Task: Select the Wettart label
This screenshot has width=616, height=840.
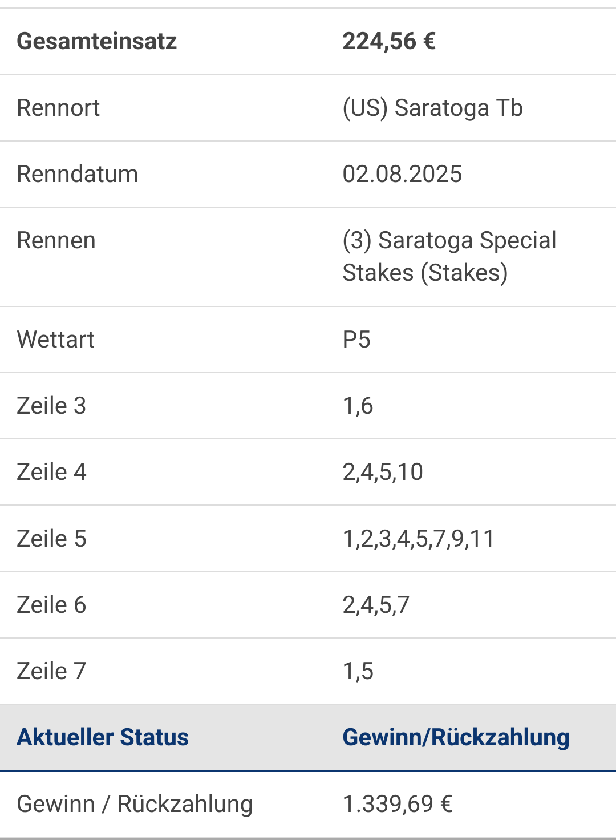Action: (x=55, y=340)
